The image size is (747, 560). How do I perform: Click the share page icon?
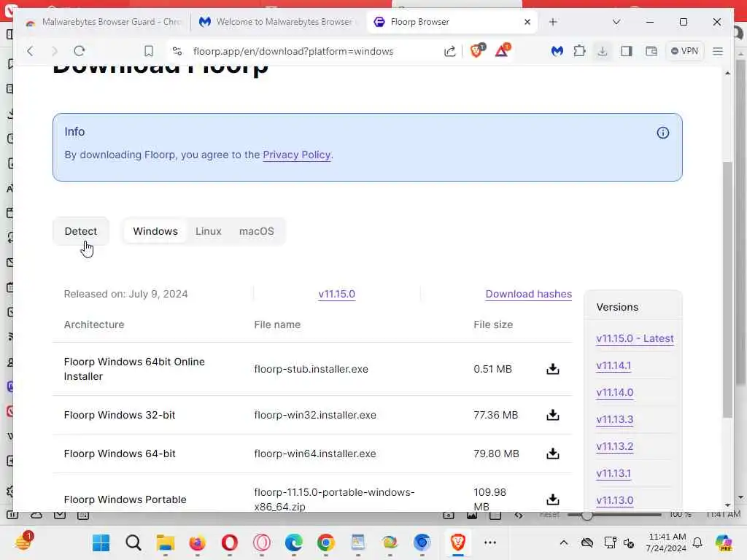(449, 51)
